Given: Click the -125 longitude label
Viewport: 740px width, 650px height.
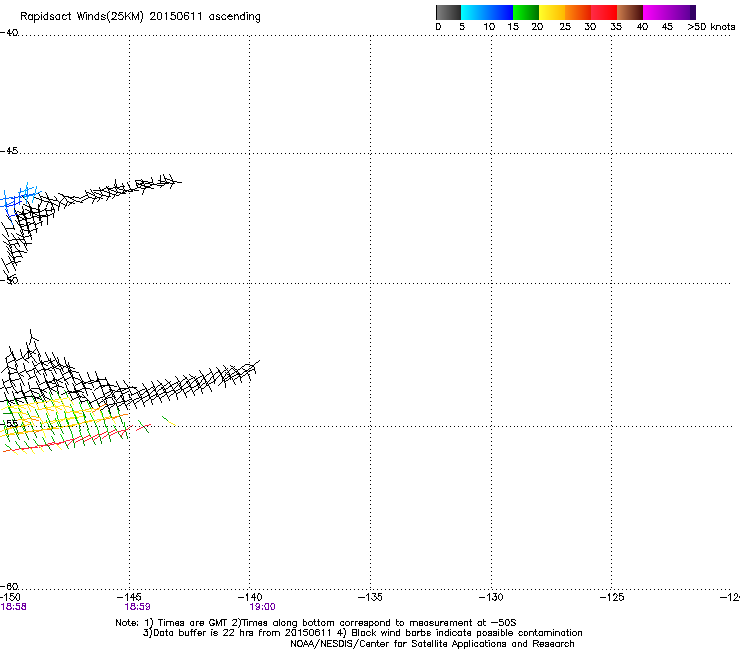Looking at the screenshot, I should [x=612, y=597].
